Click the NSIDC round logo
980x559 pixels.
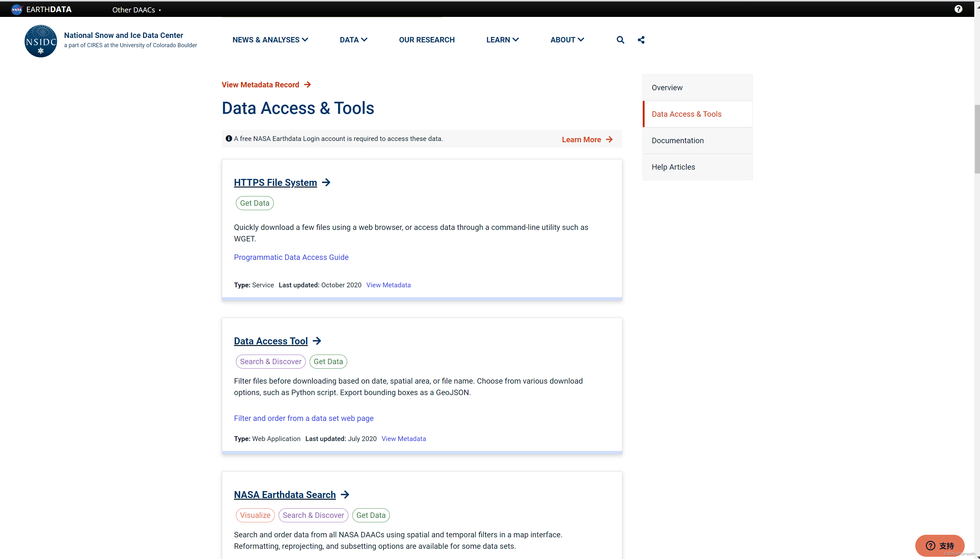coord(41,41)
